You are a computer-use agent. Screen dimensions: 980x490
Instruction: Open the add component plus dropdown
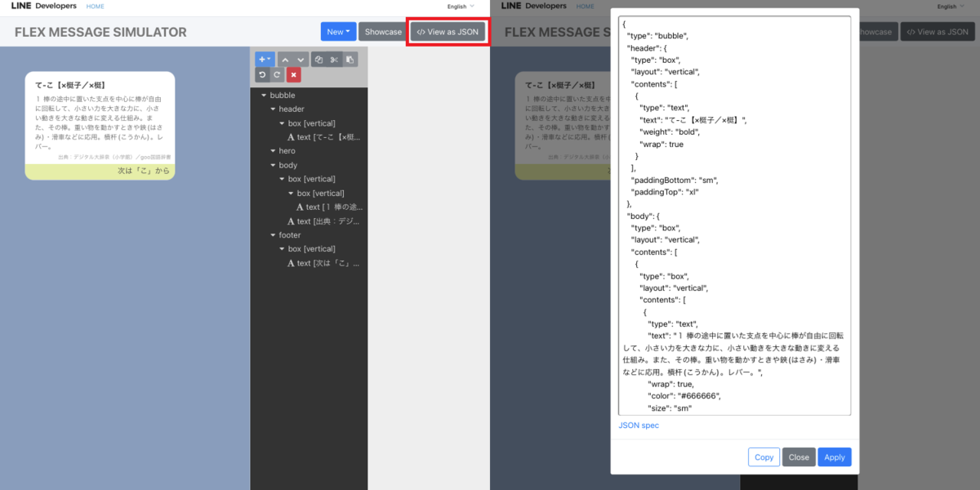pyautogui.click(x=265, y=59)
